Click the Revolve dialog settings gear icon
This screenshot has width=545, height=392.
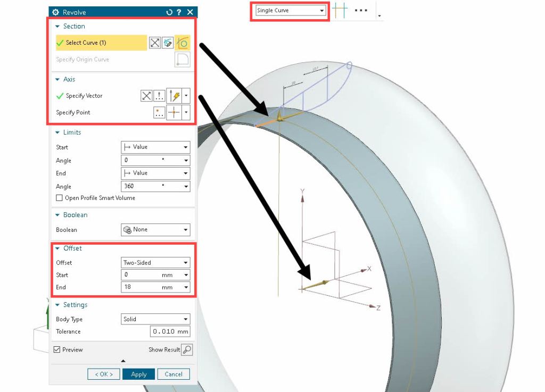[55, 12]
